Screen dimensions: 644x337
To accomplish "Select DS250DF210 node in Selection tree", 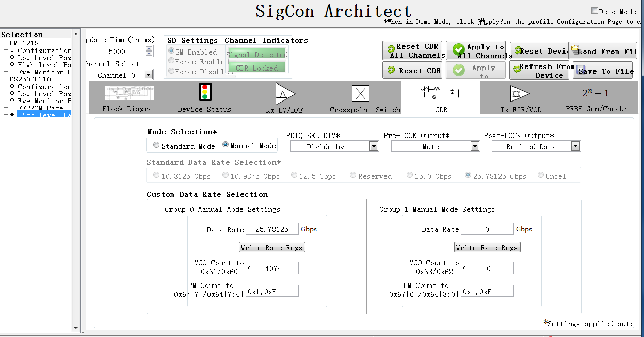I will click(30, 79).
